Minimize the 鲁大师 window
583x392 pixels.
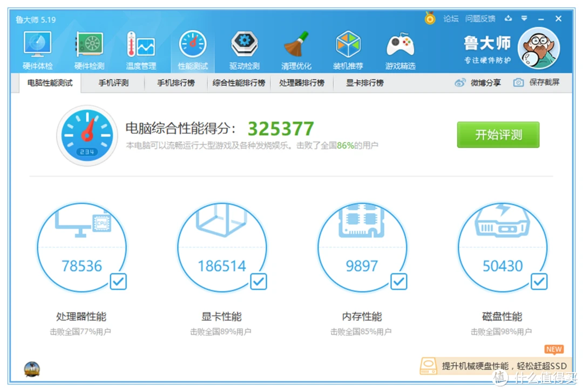click(x=541, y=19)
